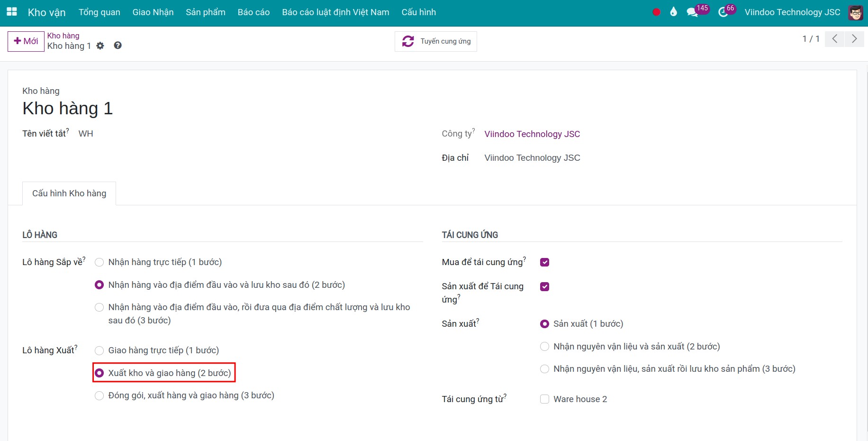Select Xuất kho và giao hàng (2 bước)
Screen dimensions: 868x441
[x=99, y=373]
